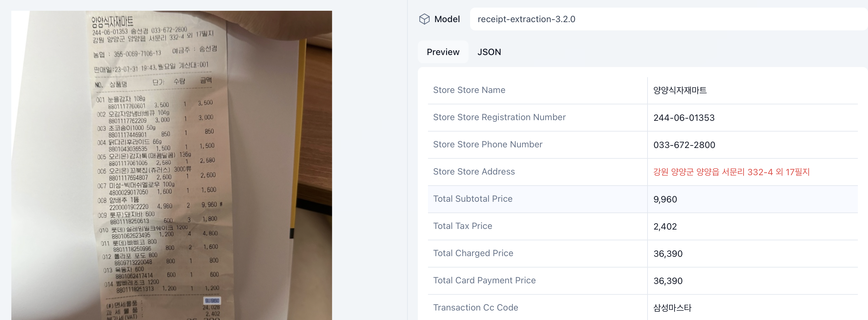The height and width of the screenshot is (320, 868).
Task: Switch to the JSON tab
Action: tap(489, 52)
